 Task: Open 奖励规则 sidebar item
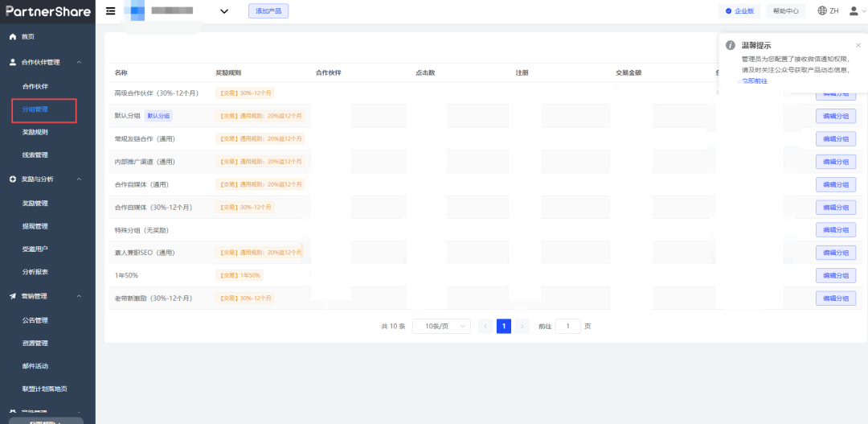(x=35, y=132)
